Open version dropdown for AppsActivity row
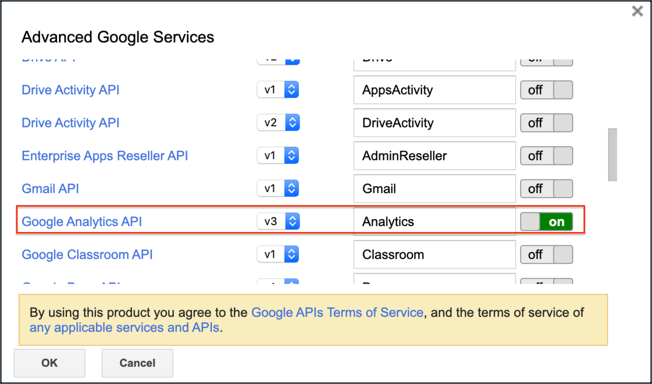Screen dimensions: 652x384 (x=278, y=89)
